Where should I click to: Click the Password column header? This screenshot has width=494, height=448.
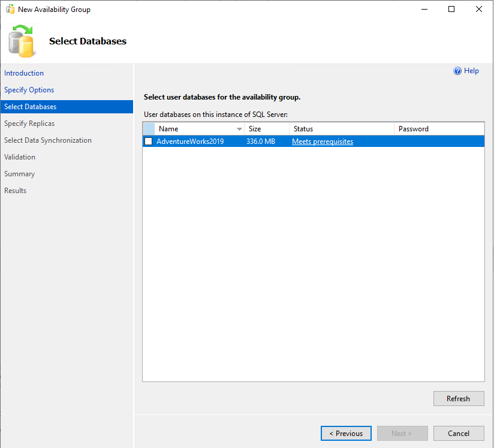(438, 129)
